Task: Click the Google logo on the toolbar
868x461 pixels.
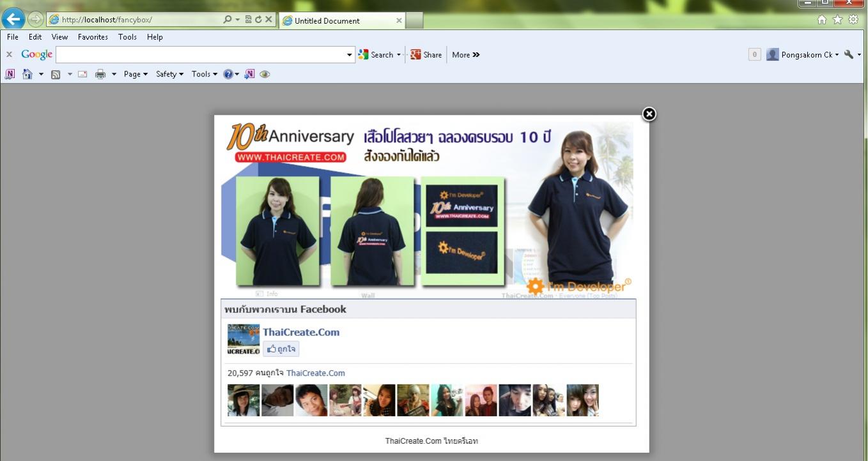Action: [37, 55]
